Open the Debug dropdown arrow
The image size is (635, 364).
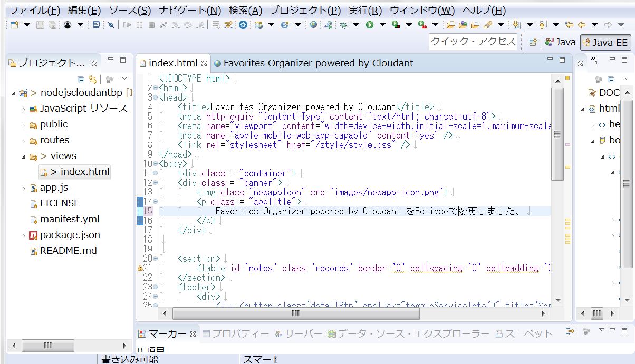pos(356,25)
